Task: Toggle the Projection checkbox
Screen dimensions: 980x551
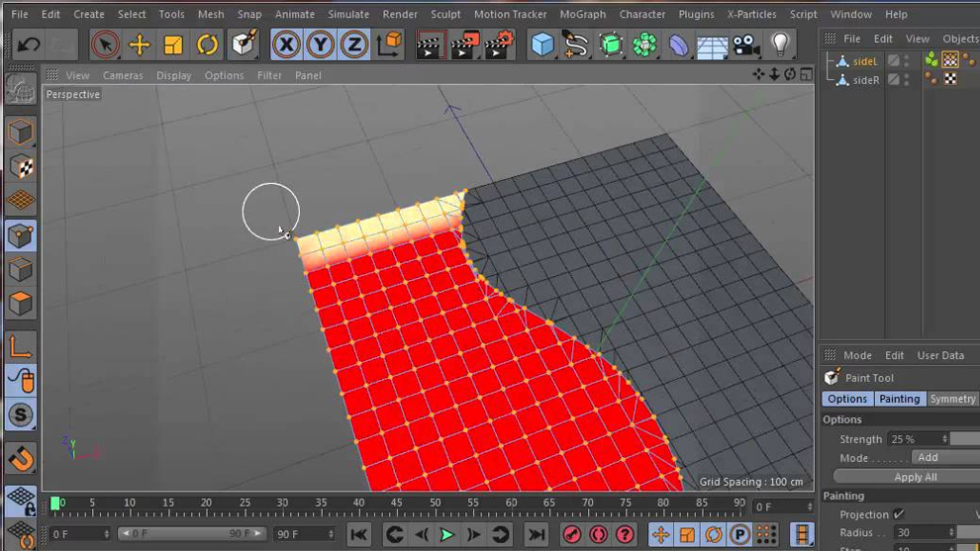Action: [899, 514]
